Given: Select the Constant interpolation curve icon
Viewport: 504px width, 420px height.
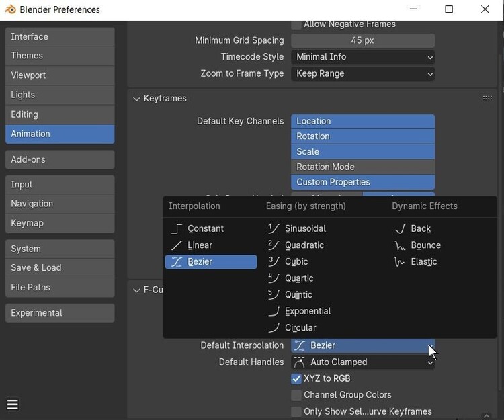Looking at the screenshot, I should 177,229.
